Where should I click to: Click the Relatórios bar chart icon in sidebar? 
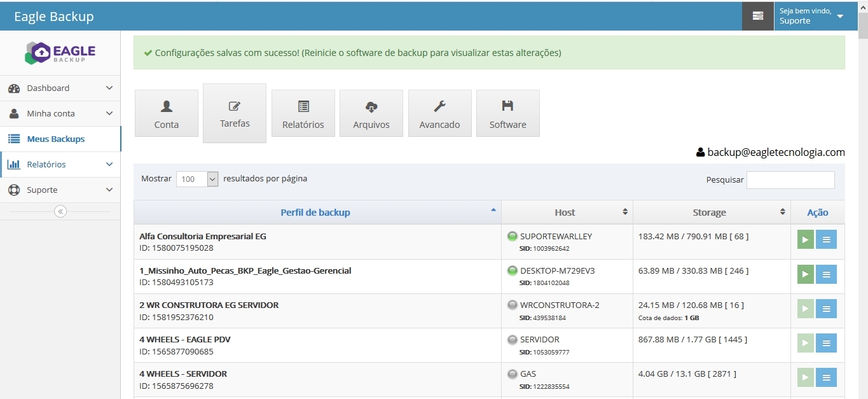point(13,164)
